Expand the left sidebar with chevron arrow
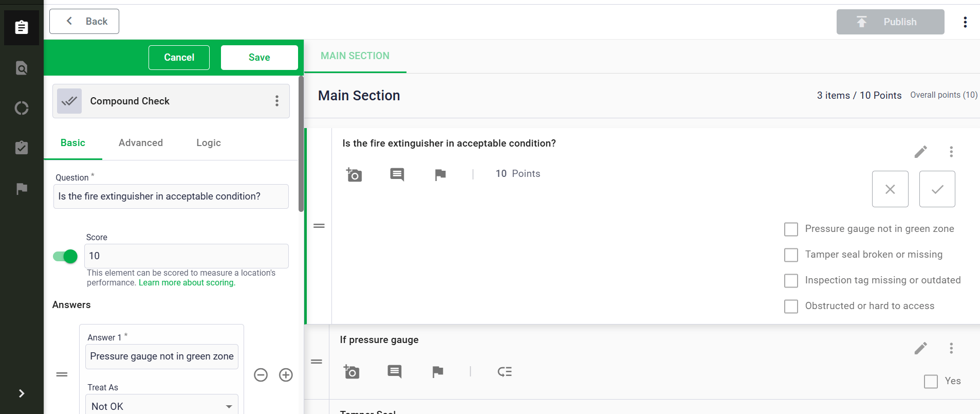 (22, 393)
